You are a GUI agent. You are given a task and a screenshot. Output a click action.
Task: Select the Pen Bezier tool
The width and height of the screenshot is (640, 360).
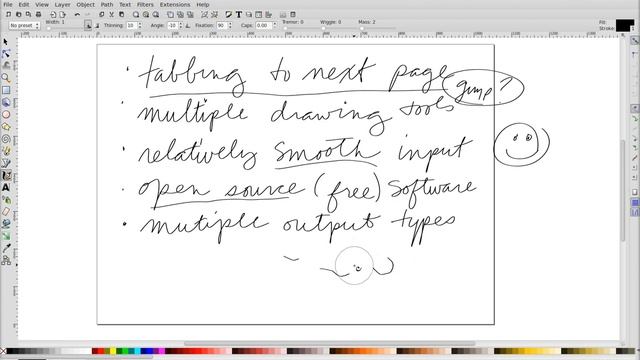pos(6,163)
